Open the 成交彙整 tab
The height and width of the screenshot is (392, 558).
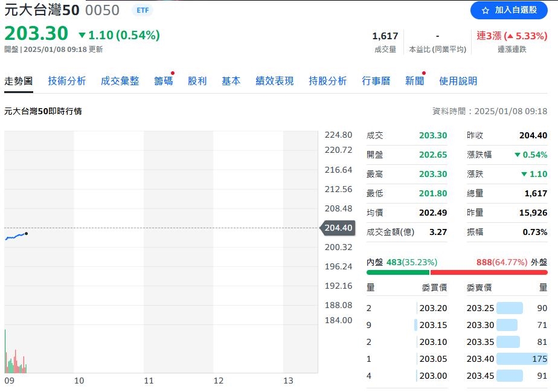tap(120, 80)
